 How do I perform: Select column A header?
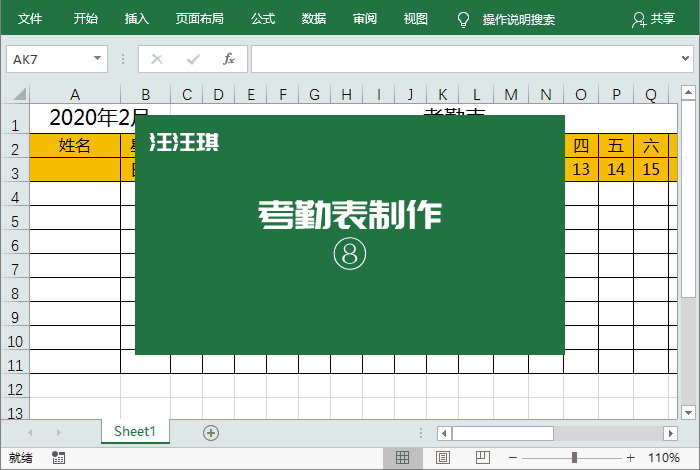(75, 94)
